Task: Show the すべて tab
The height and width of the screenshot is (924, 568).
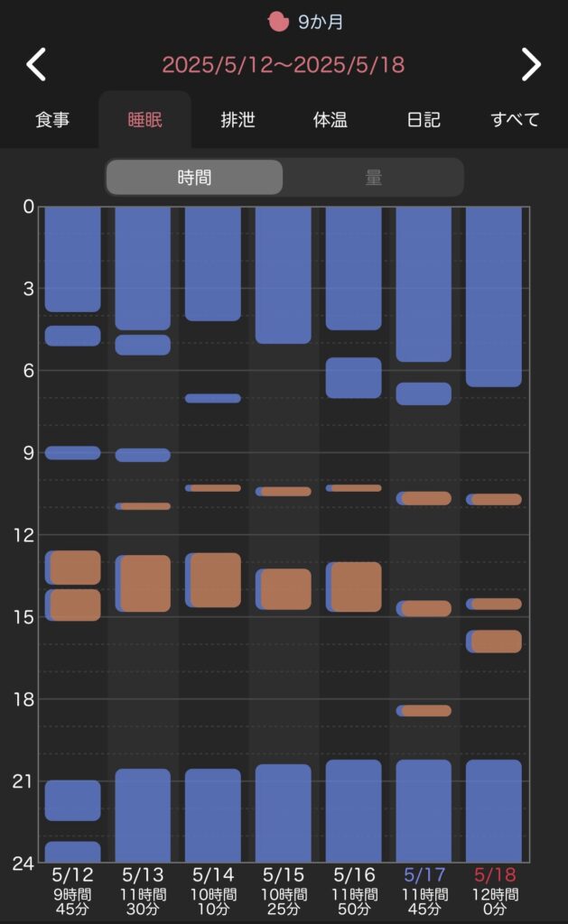Action: click(515, 120)
